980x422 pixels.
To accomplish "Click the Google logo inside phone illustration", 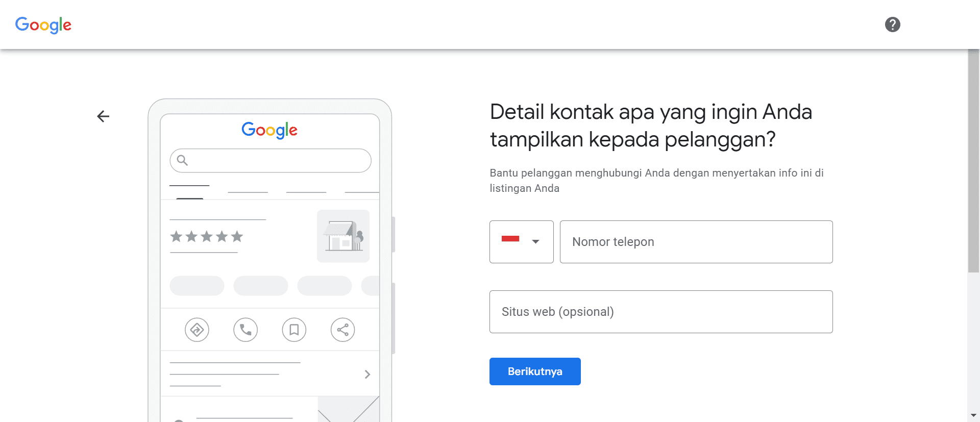I will pyautogui.click(x=269, y=131).
